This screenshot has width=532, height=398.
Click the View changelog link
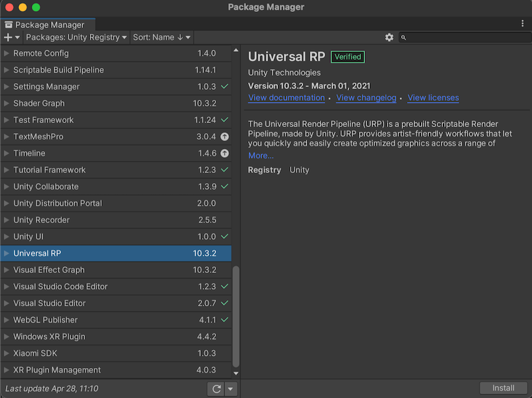[366, 98]
